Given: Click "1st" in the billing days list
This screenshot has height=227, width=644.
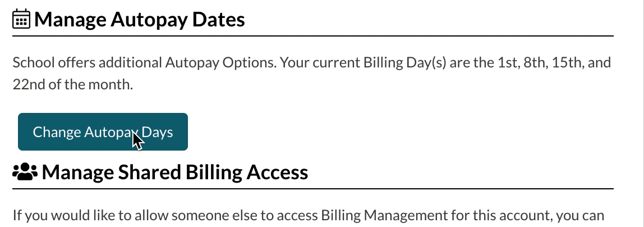Looking at the screenshot, I should click(508, 62).
